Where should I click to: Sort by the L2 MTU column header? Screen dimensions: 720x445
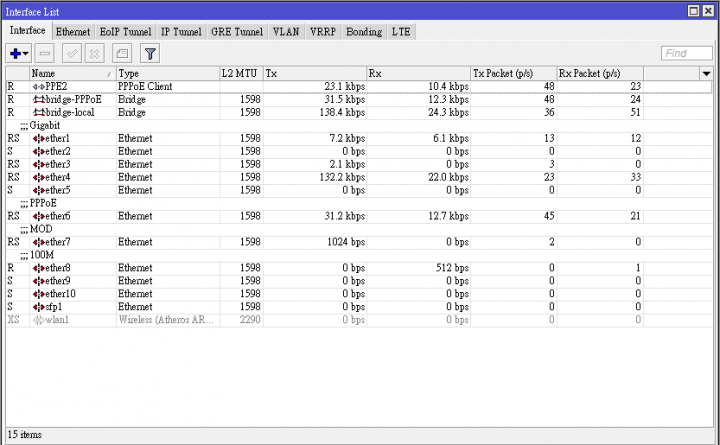click(242, 73)
